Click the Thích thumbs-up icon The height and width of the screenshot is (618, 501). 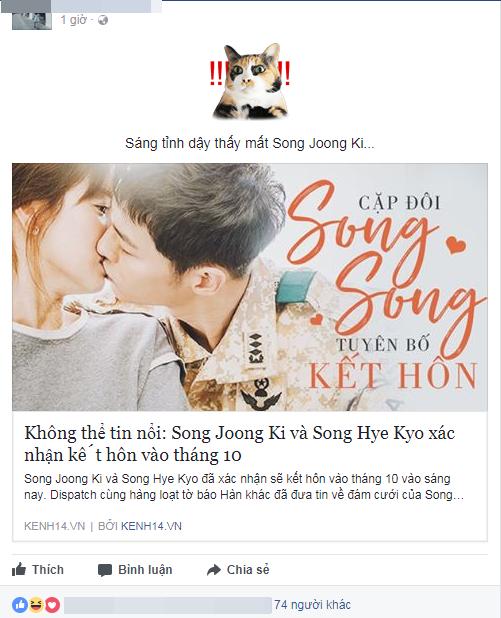pos(19,570)
